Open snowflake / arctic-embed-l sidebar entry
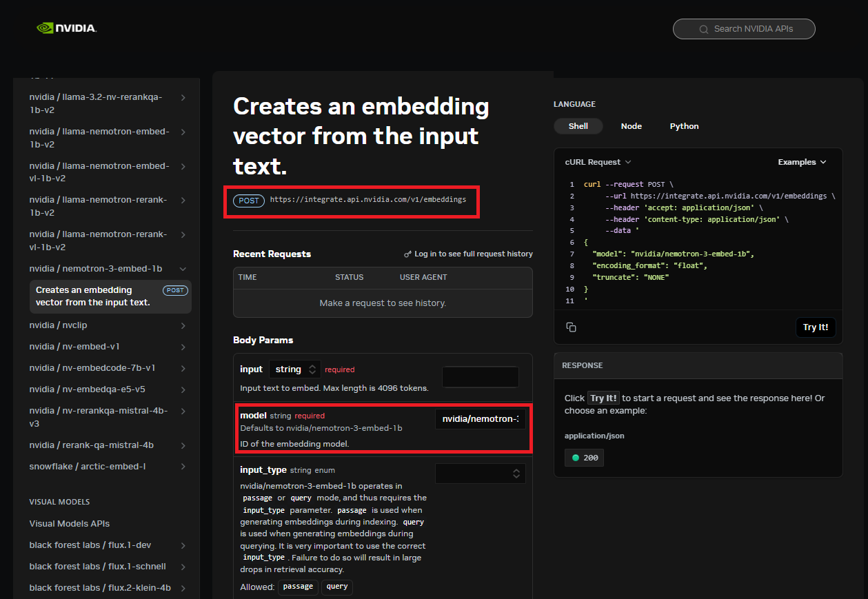The height and width of the screenshot is (599, 868). point(88,467)
